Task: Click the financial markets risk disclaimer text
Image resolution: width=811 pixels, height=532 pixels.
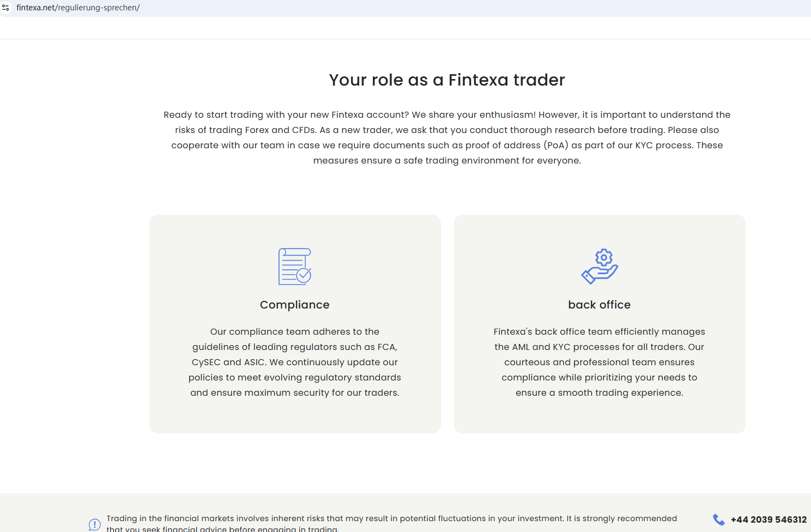Action: 391,518
